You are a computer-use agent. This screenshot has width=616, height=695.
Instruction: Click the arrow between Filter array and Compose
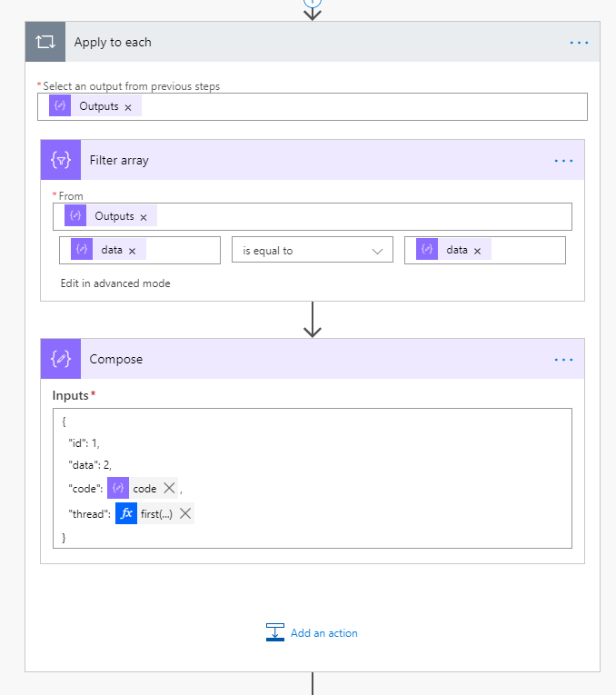click(313, 320)
